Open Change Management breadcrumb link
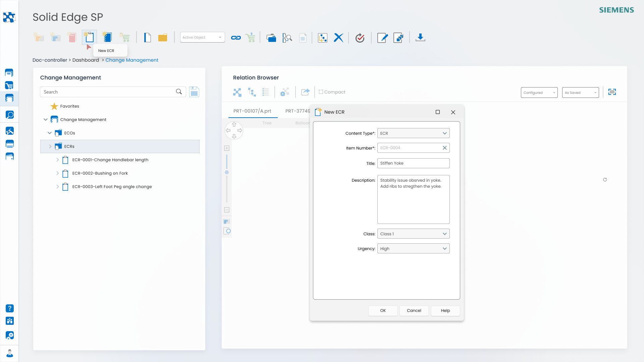This screenshot has height=362, width=644. point(132,60)
